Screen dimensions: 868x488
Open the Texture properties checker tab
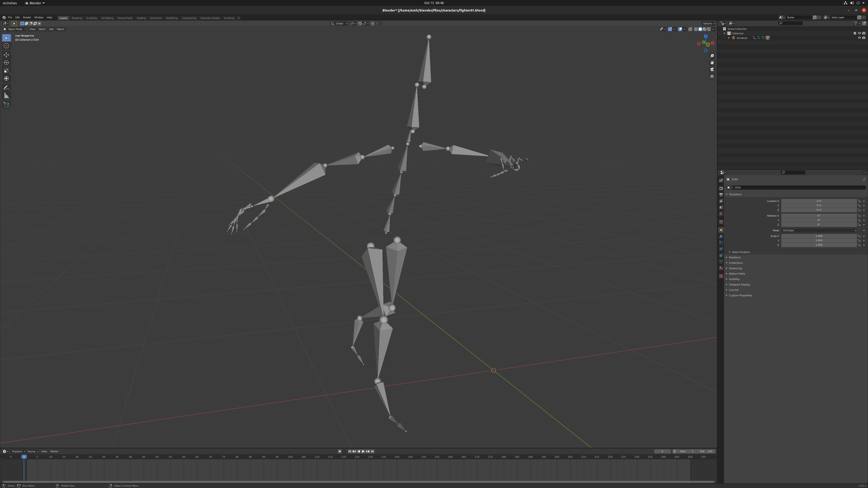pos(721,276)
